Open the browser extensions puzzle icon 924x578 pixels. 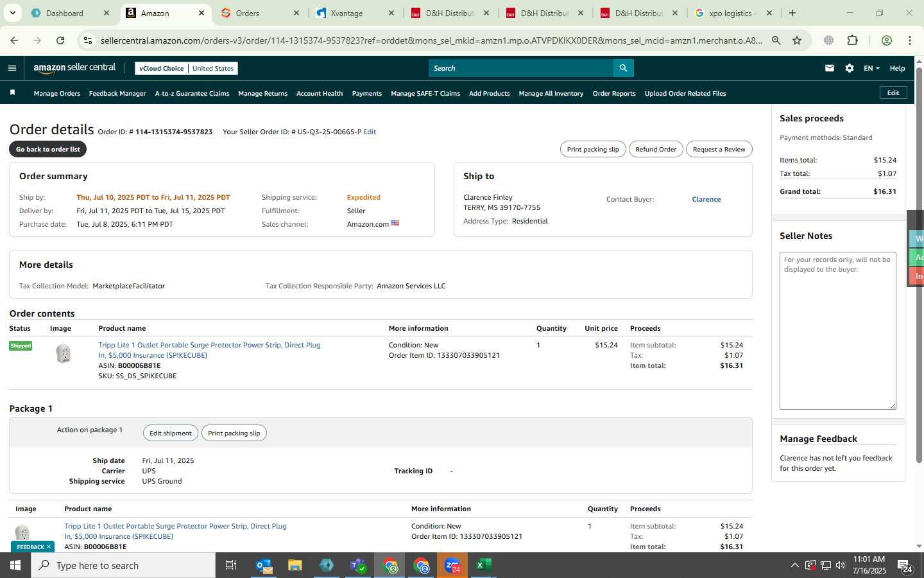(x=852, y=40)
